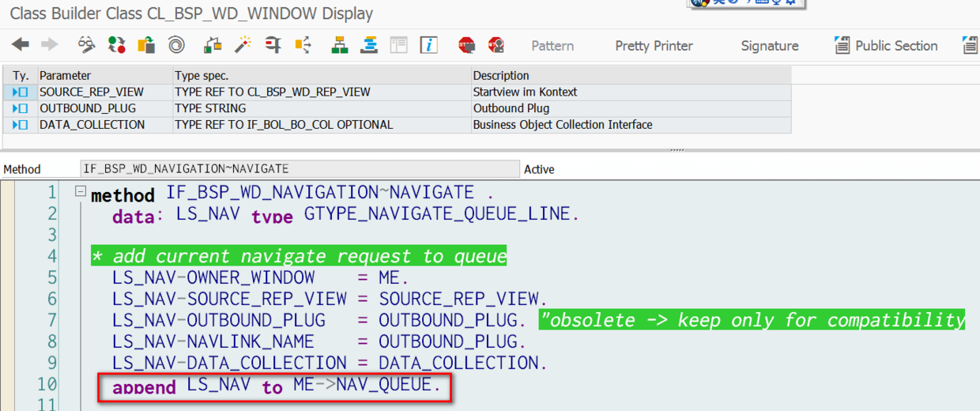This screenshot has width=980, height=411.
Task: Click line number 5 in the gutter
Action: 52,278
